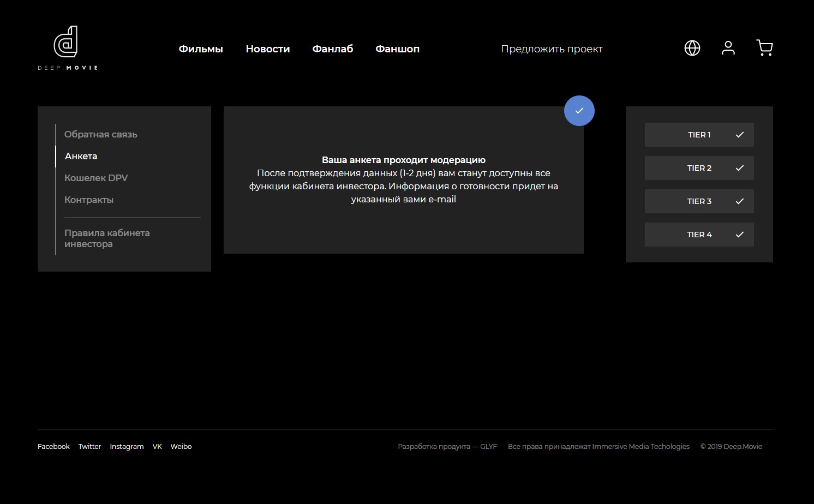Screen dimensions: 814x504
Task: Open the shopping cart icon
Action: (764, 48)
